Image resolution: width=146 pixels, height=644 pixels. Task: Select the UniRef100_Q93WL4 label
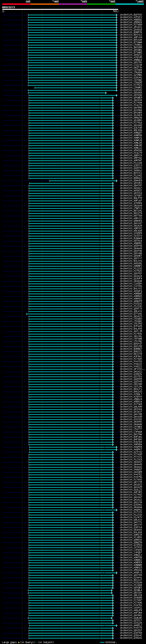131,590
